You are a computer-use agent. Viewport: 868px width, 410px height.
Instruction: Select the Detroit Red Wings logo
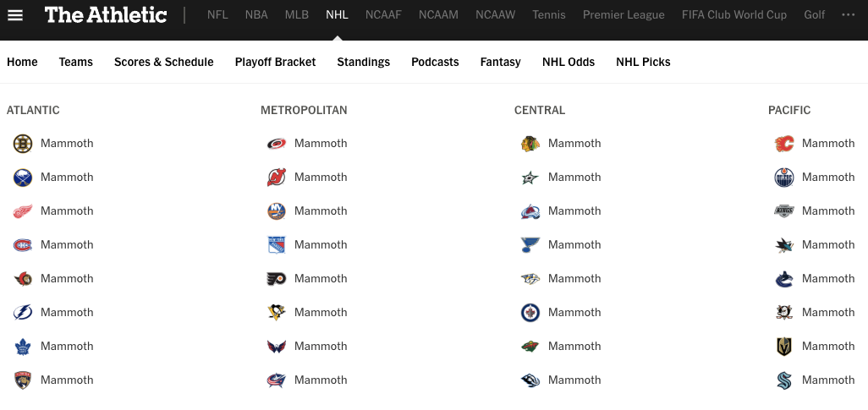[23, 211]
